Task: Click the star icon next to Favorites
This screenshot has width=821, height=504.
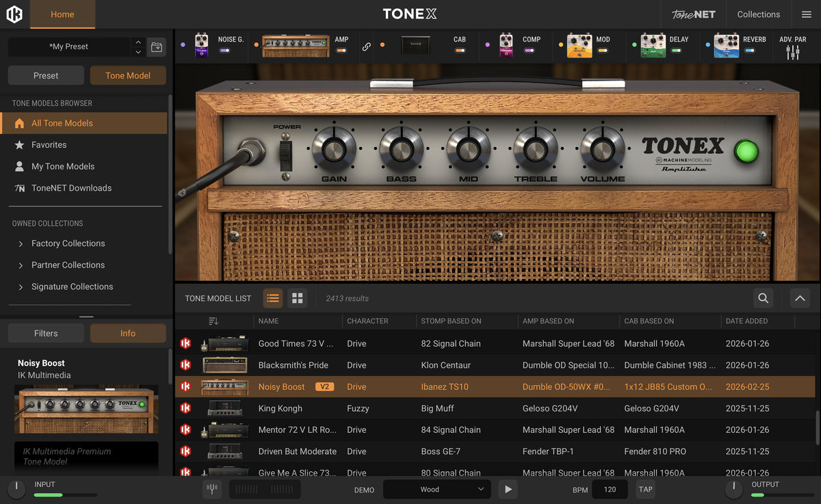Action: (19, 145)
